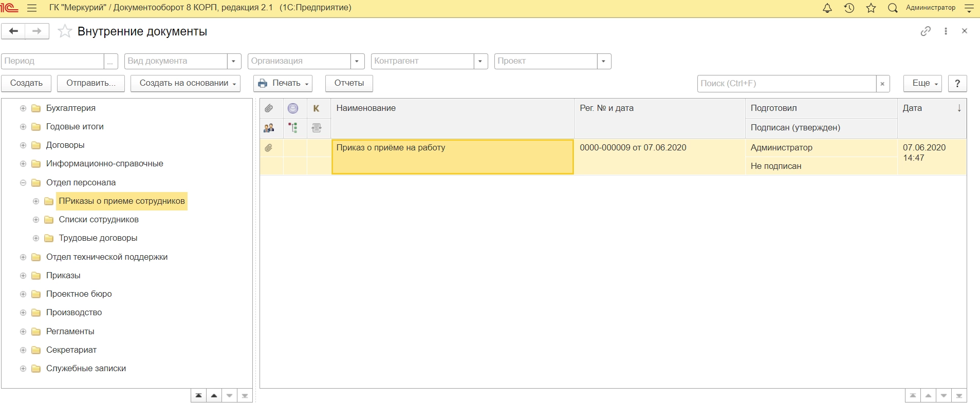Click paperclip icon in the Приказ row
The width and height of the screenshot is (980, 403).
point(269,148)
